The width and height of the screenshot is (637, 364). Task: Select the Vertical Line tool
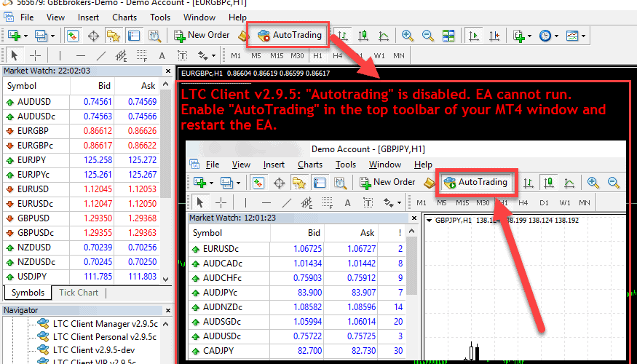coord(60,55)
